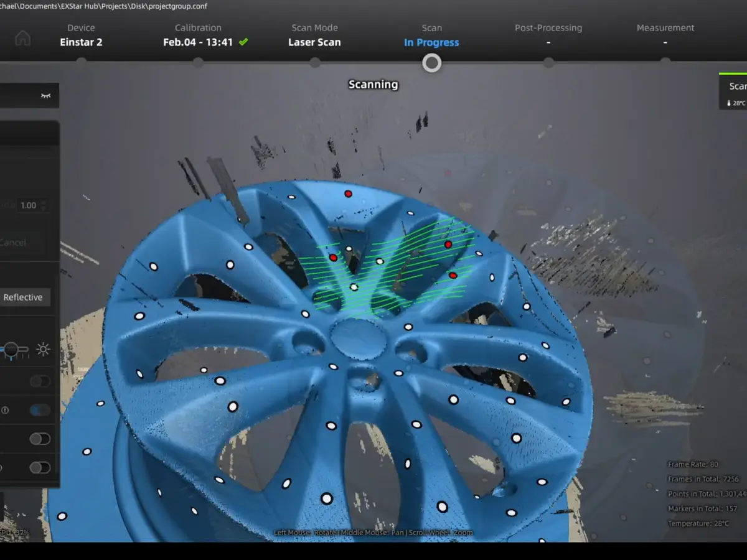Click the mouse controls hint text
747x560 pixels.
(x=373, y=533)
